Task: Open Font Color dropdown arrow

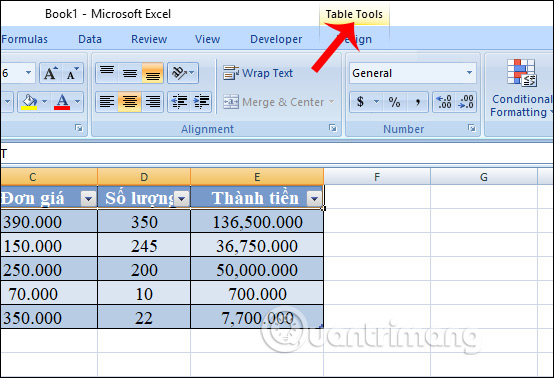Action: (x=78, y=102)
